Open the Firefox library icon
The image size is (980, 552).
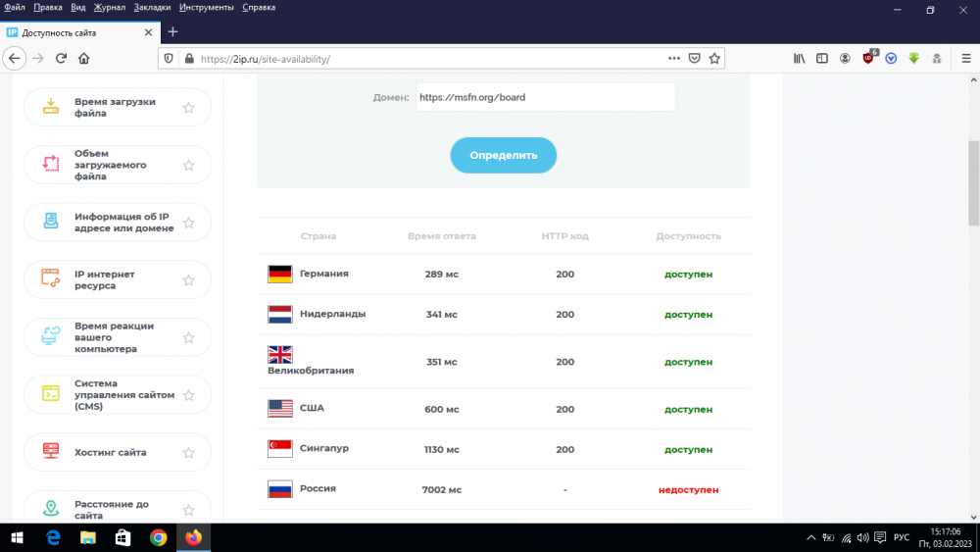pos(800,58)
